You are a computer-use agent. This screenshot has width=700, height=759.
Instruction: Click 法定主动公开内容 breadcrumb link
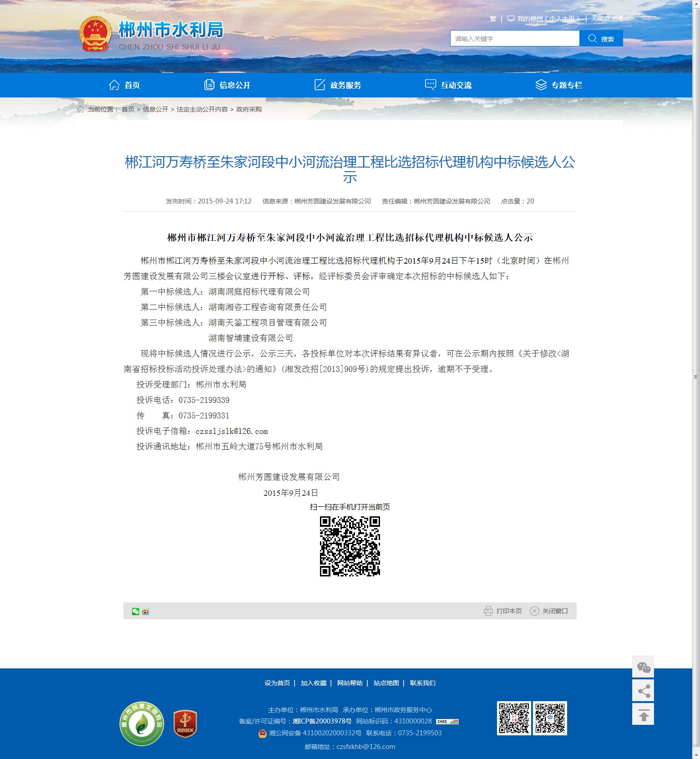click(202, 109)
